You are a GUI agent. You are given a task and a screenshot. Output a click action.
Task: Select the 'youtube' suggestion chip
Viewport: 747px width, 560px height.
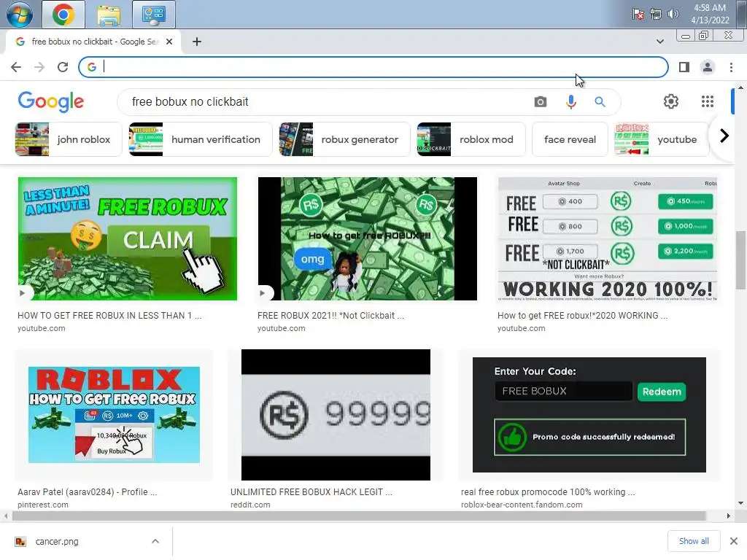click(662, 139)
